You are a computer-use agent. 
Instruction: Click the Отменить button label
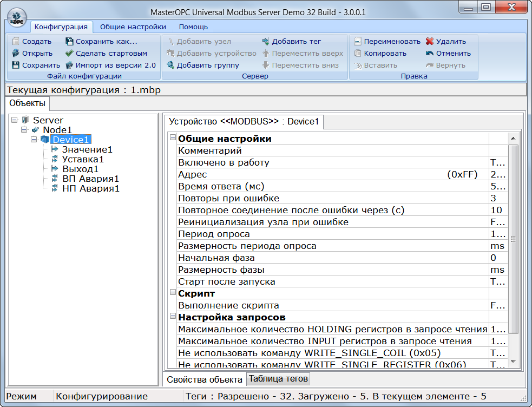(454, 53)
